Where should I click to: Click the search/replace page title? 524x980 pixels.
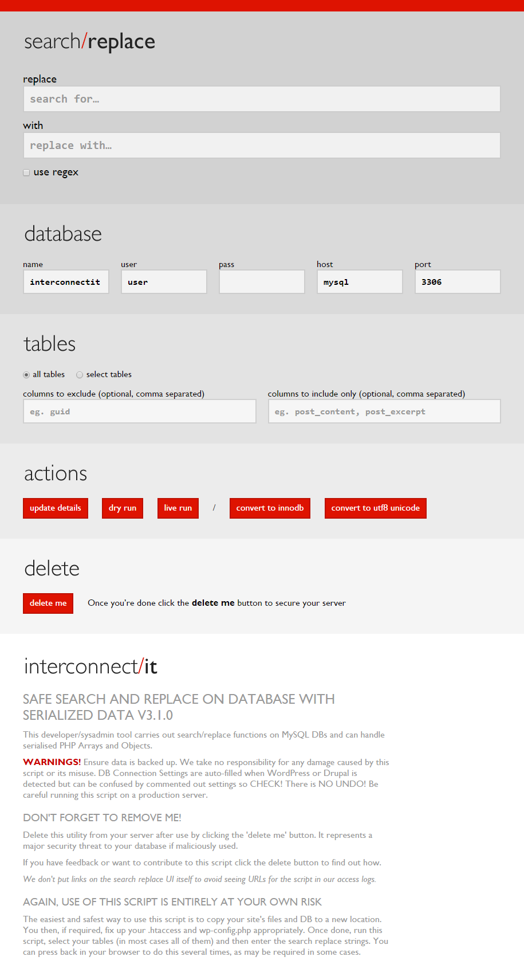tap(89, 42)
